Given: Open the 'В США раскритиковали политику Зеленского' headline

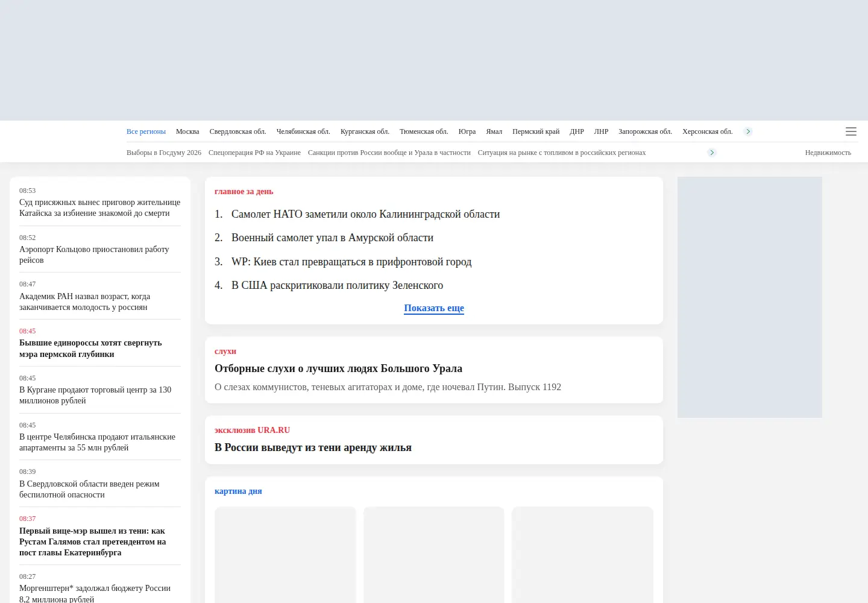Looking at the screenshot, I should point(337,285).
